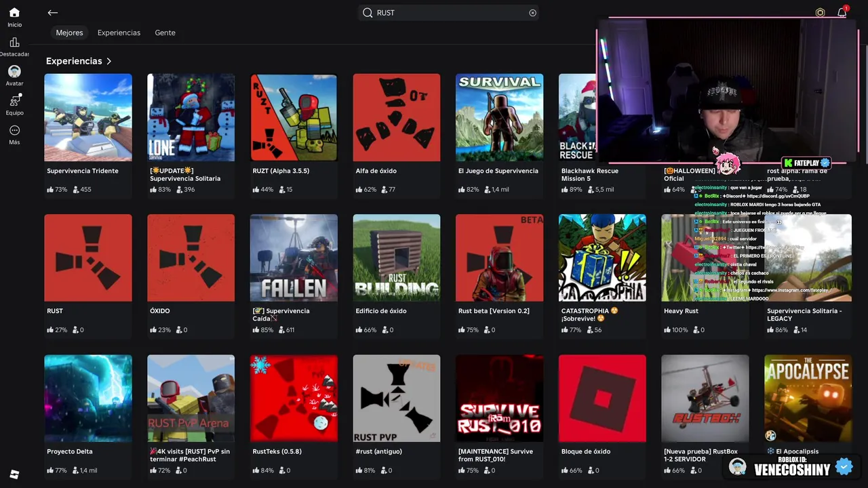The width and height of the screenshot is (868, 488).
Task: Click the Heavy Rust title
Action: 681,311
